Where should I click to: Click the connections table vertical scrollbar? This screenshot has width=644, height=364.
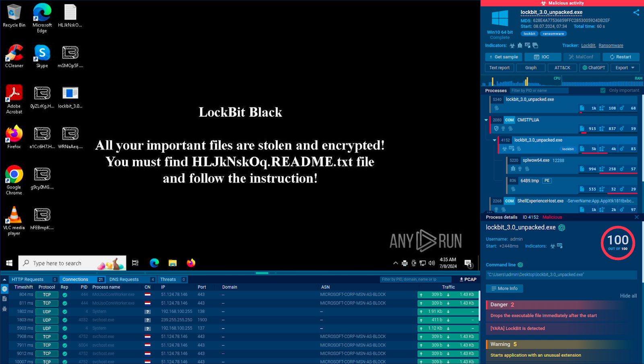479,306
